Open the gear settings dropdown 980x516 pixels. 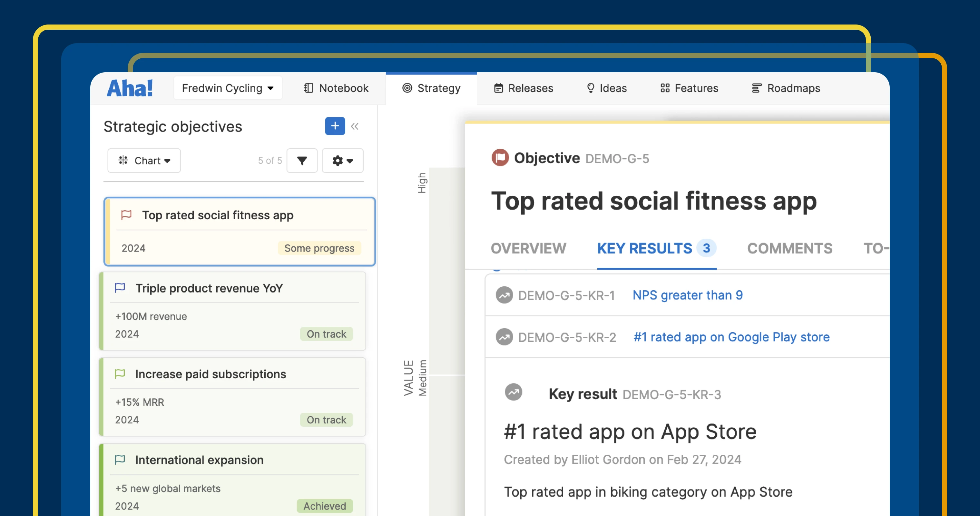[x=342, y=161]
